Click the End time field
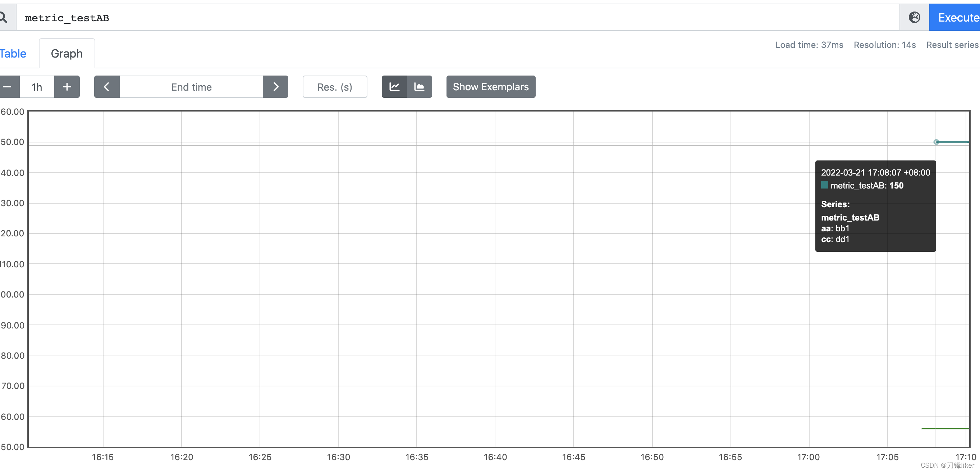The image size is (980, 472). click(x=191, y=87)
